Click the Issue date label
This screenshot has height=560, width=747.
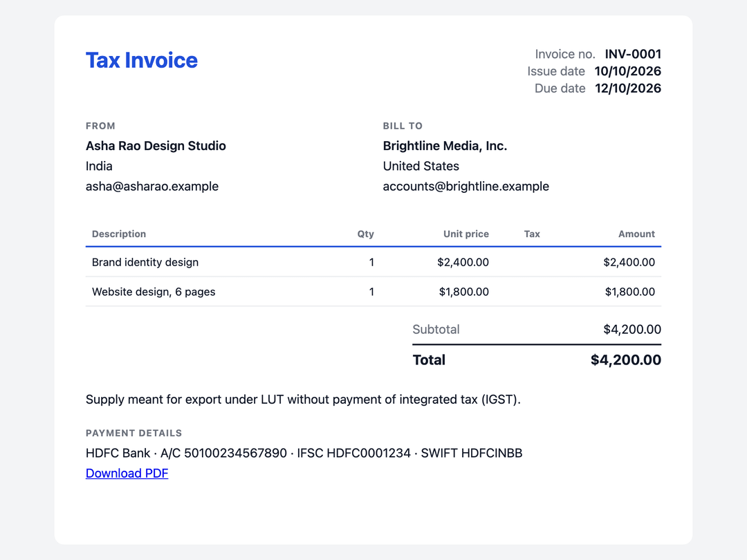[556, 71]
